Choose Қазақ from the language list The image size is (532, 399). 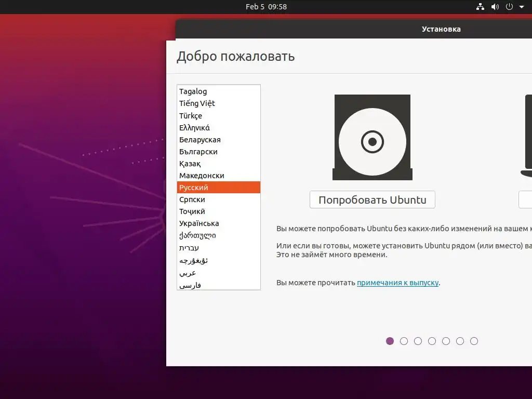click(x=219, y=164)
